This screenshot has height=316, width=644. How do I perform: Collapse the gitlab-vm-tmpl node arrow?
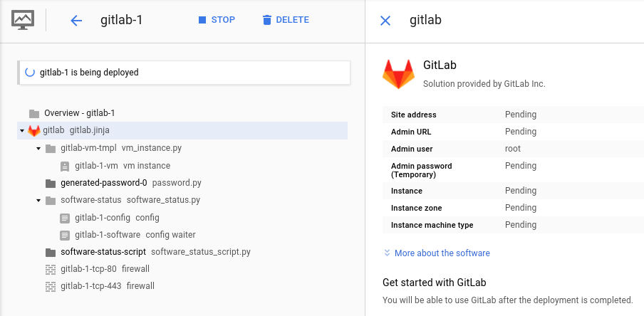pos(38,149)
